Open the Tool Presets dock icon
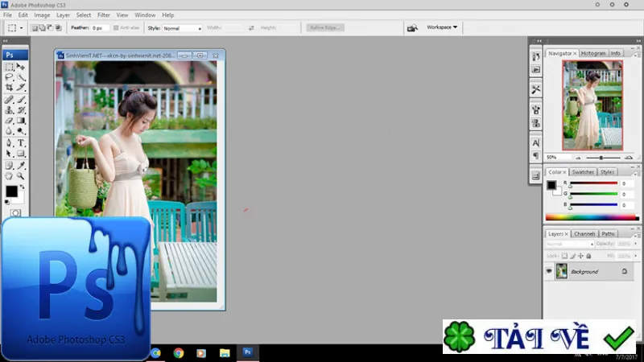Image resolution: width=644 pixels, height=362 pixels. [535, 89]
